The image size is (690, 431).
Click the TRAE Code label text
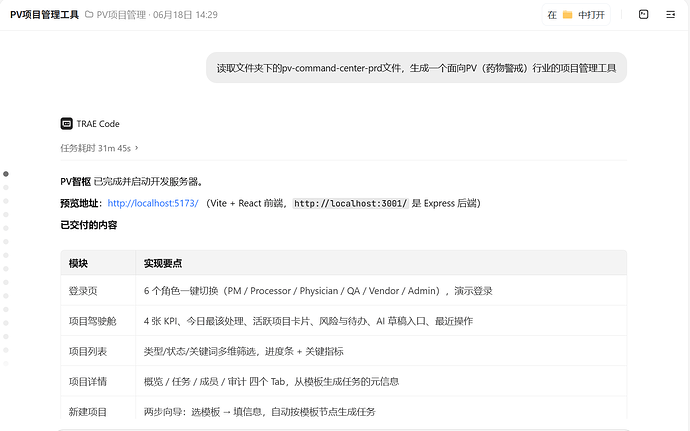[98, 124]
